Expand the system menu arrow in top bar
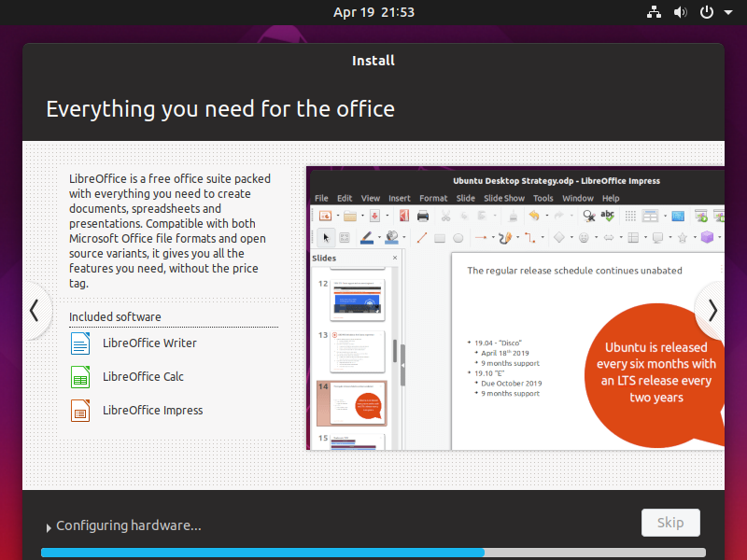Screen dimensions: 747x560 tap(728, 12)
